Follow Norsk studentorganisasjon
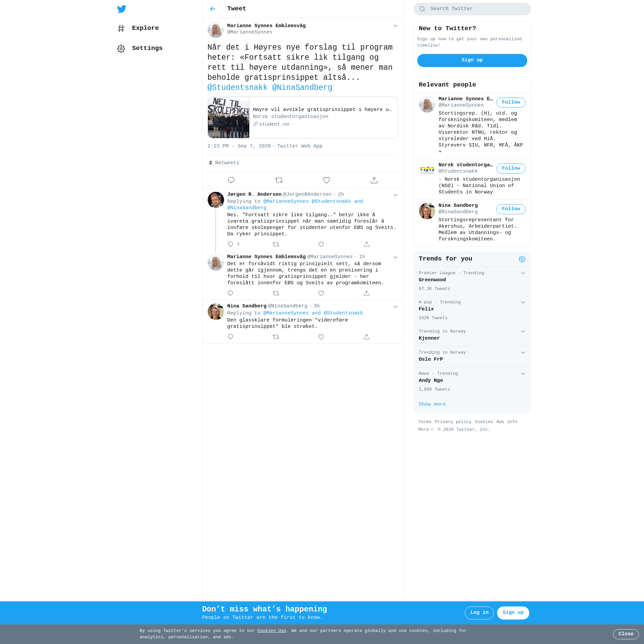This screenshot has width=644, height=644. tap(511, 169)
